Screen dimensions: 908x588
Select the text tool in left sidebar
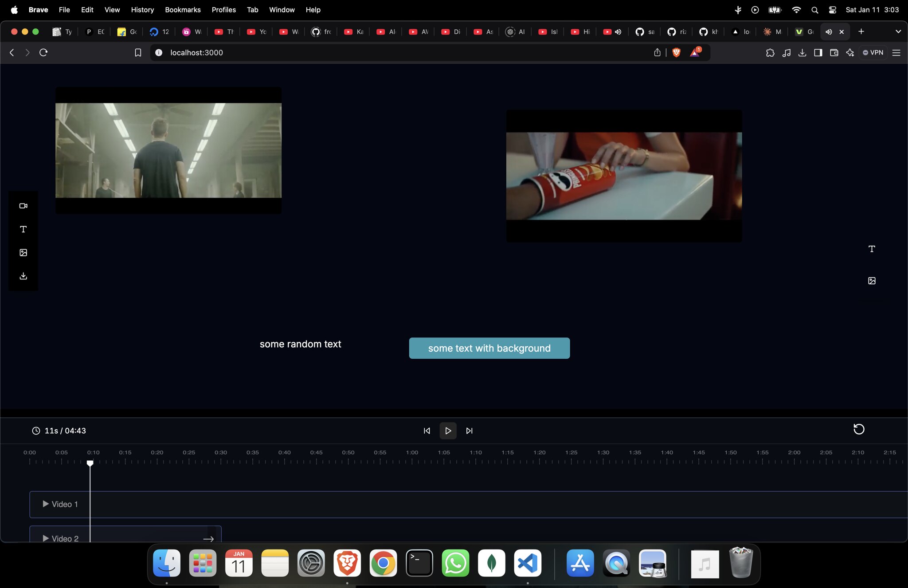click(x=23, y=229)
